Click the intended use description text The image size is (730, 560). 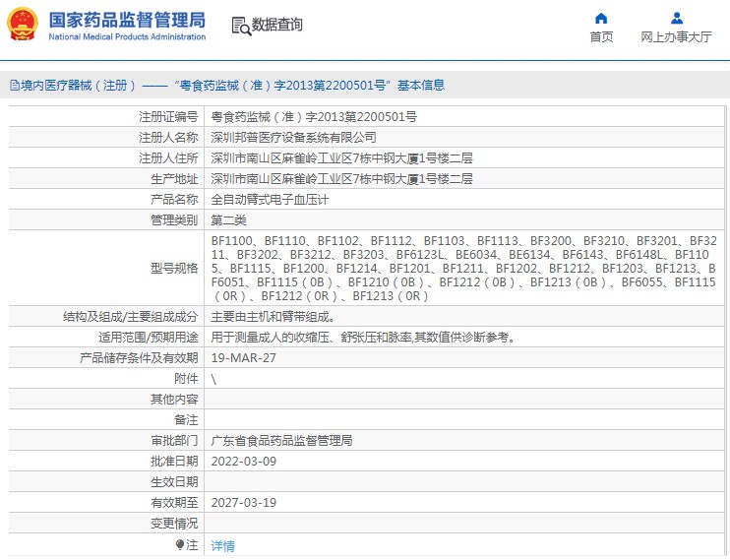364,337
